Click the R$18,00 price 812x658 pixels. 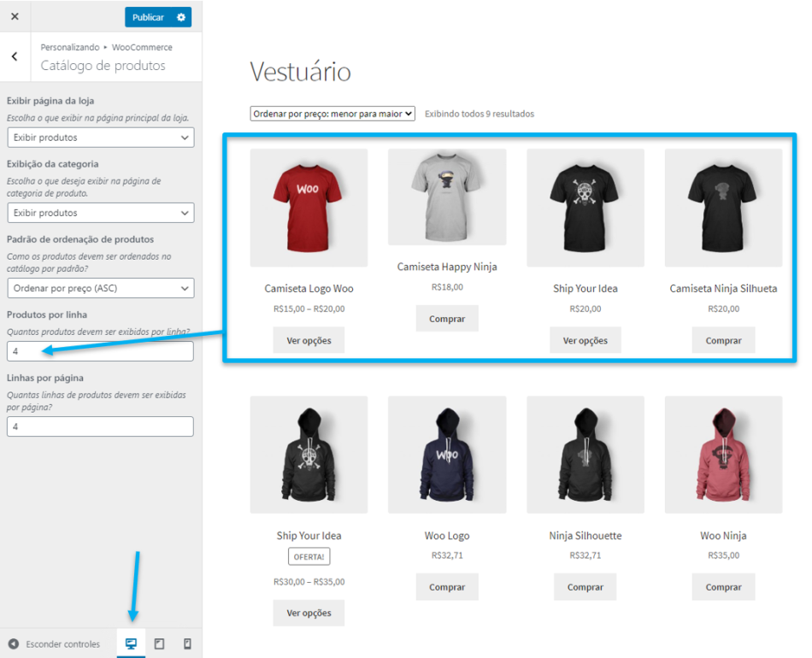pyautogui.click(x=447, y=287)
